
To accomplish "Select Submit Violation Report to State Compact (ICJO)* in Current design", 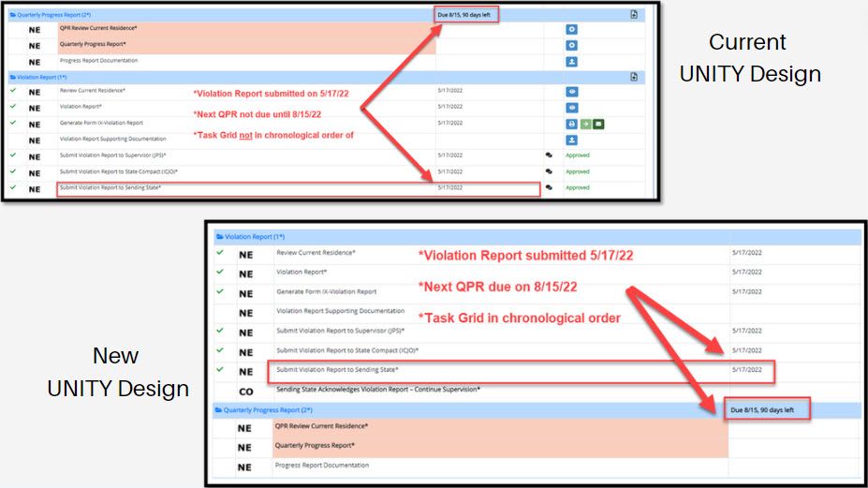I will coord(119,171).
